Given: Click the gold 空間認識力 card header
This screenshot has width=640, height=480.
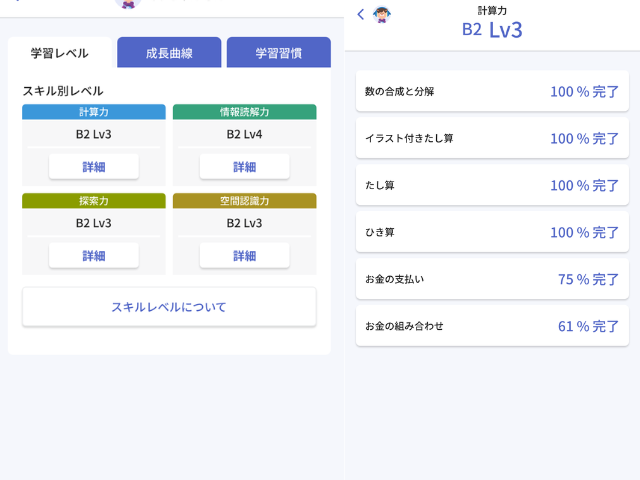Looking at the screenshot, I should pyautogui.click(x=244, y=201).
